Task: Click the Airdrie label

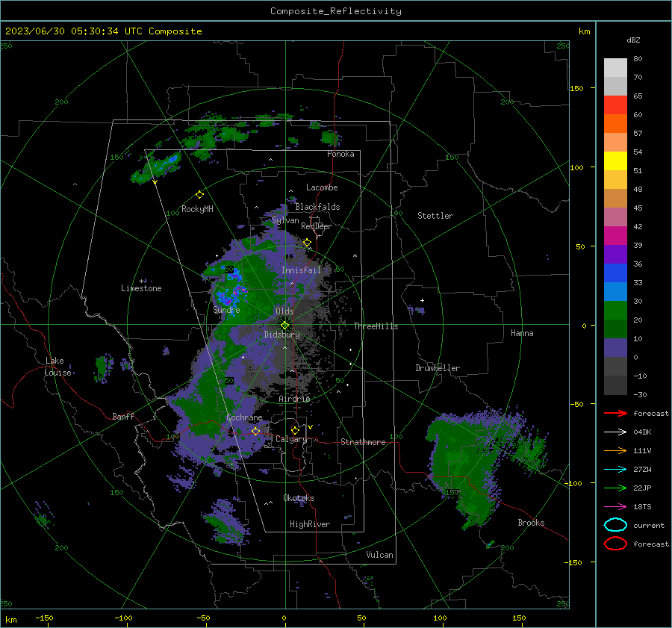Action: [x=294, y=399]
